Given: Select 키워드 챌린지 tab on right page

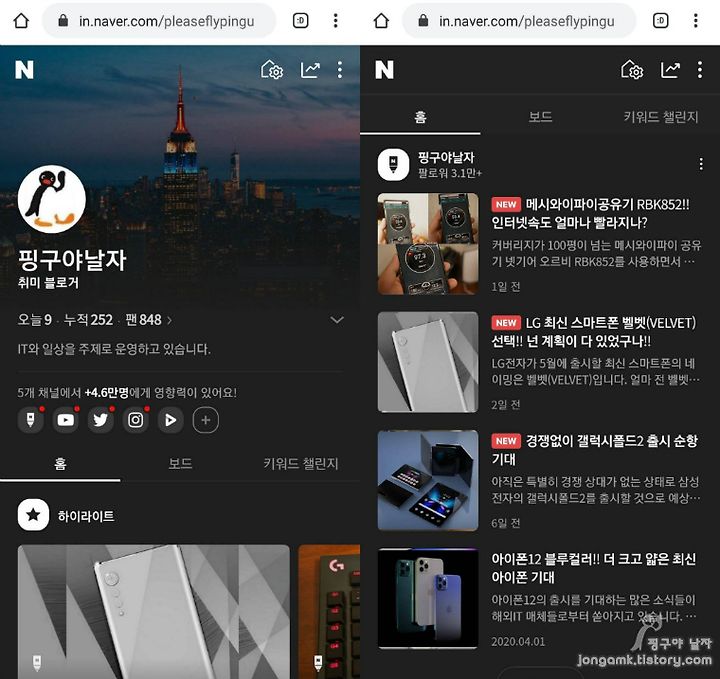Looking at the screenshot, I should pyautogui.click(x=661, y=118).
